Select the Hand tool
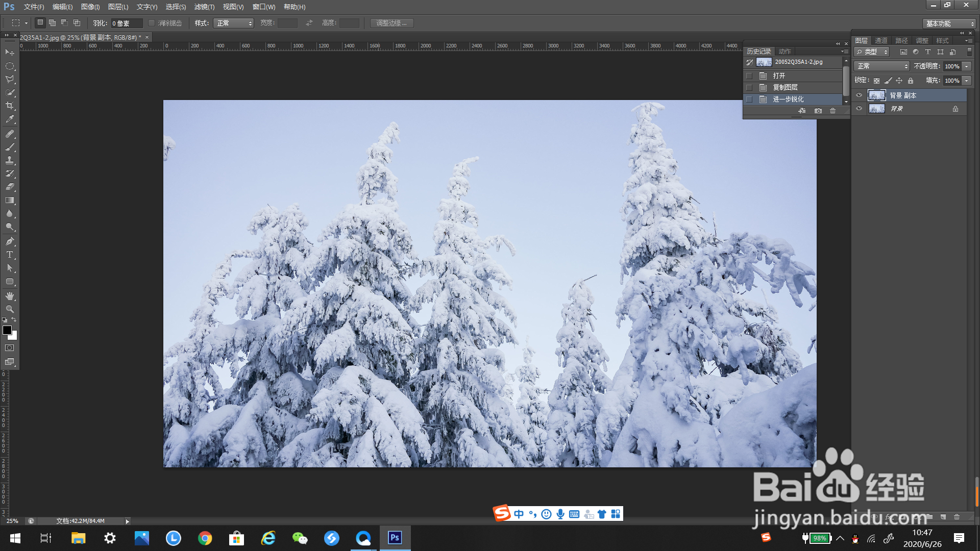 point(10,296)
